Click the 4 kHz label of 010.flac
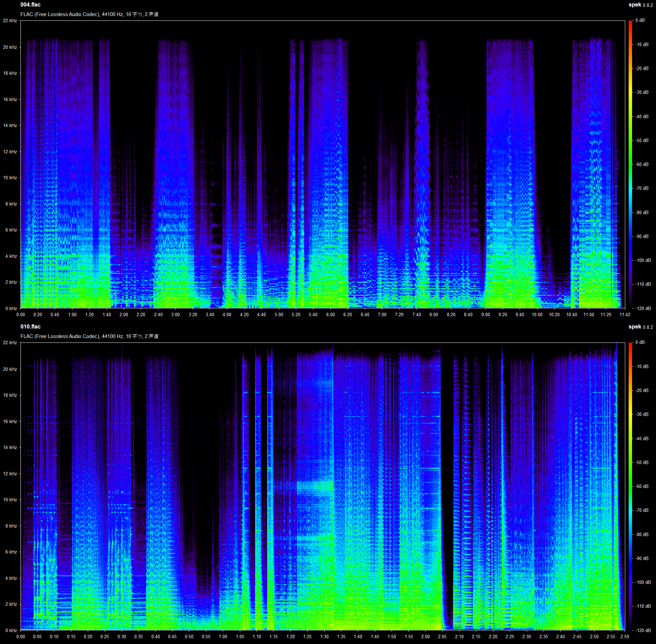Image resolution: width=656 pixels, height=644 pixels. click(11, 578)
